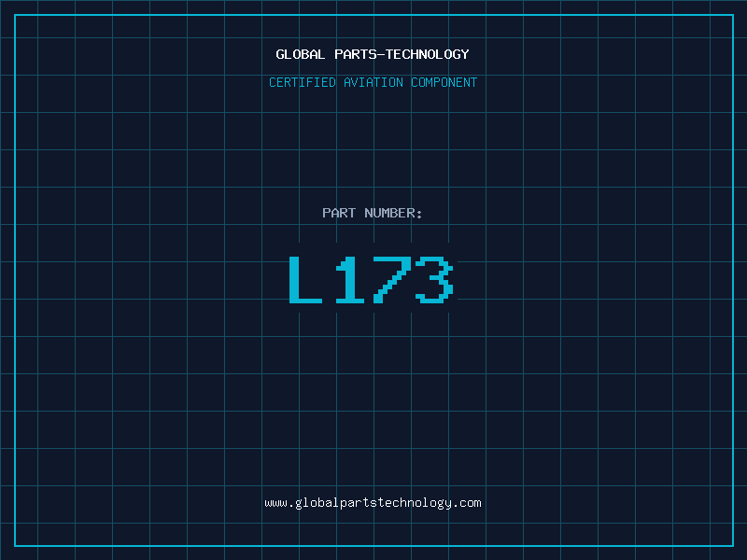Click the CERTIFIED AVIATION COMPONENT subtitle
Screen dimensions: 747x560
click(373, 82)
